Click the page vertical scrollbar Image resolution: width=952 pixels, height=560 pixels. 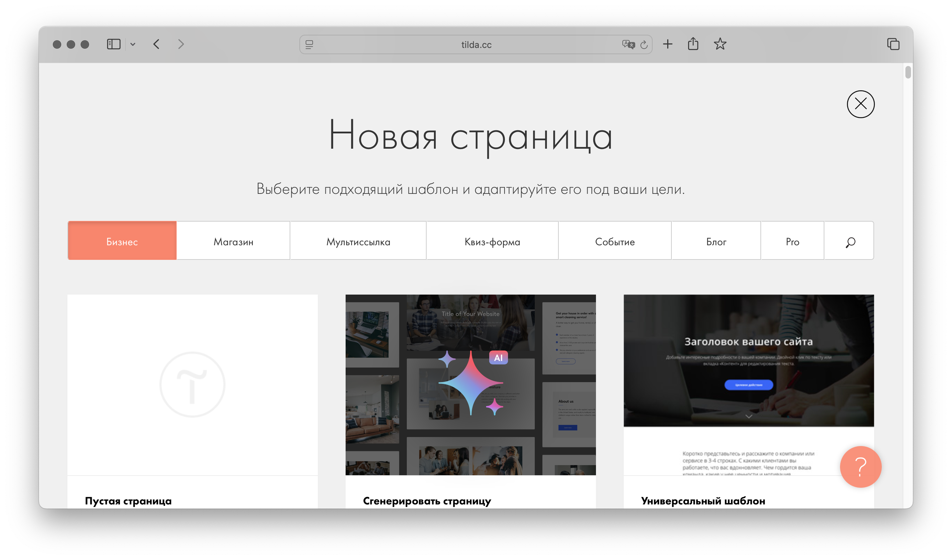[x=908, y=73]
